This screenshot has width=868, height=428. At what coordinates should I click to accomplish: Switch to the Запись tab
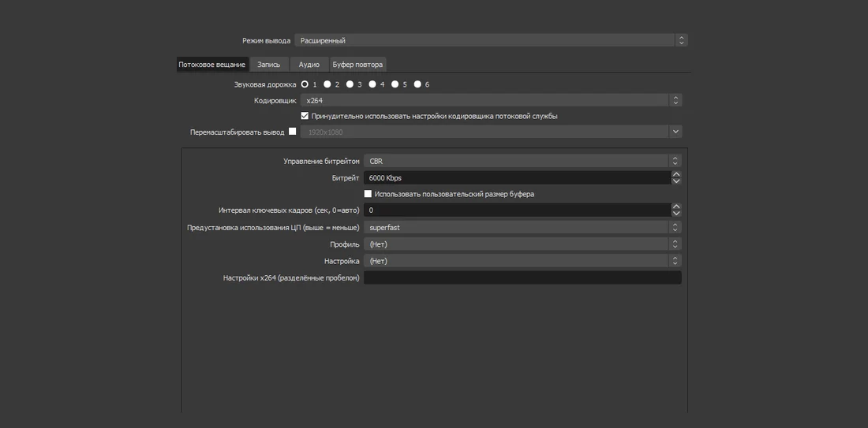(269, 65)
